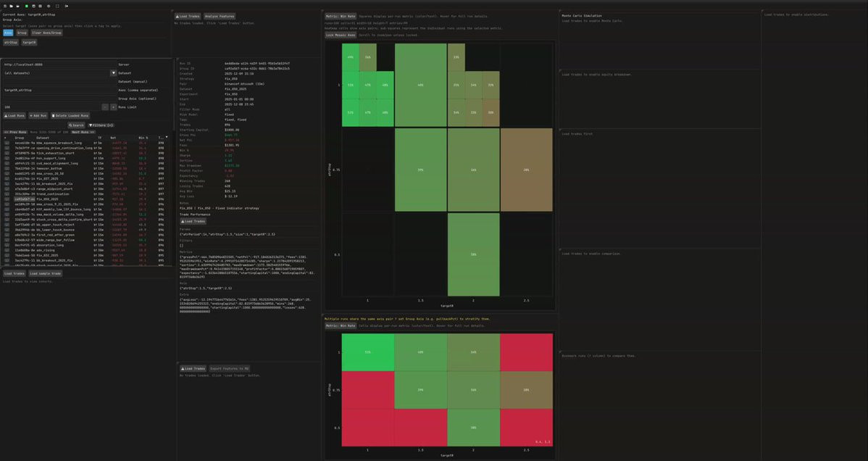Toggle checkbox for trend_continuation row
Image resolution: width=868 pixels, height=461 pixels.
coord(7,194)
